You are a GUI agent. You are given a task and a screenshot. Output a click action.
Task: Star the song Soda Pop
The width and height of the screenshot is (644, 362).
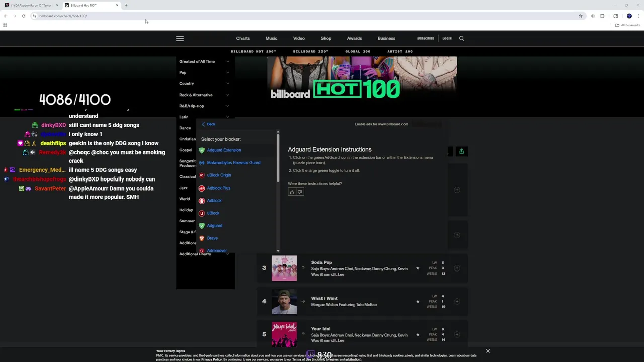point(418,268)
